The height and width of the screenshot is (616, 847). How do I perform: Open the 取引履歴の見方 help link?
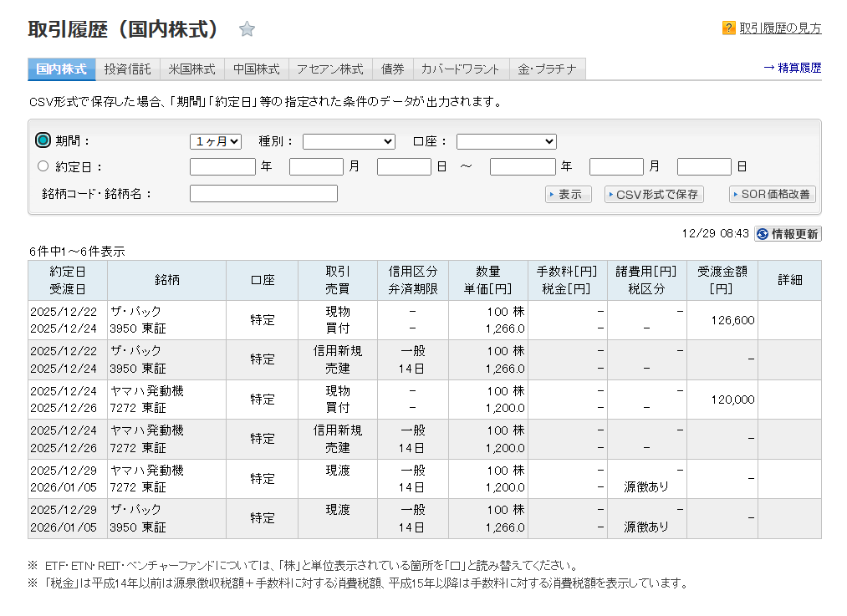pos(780,28)
